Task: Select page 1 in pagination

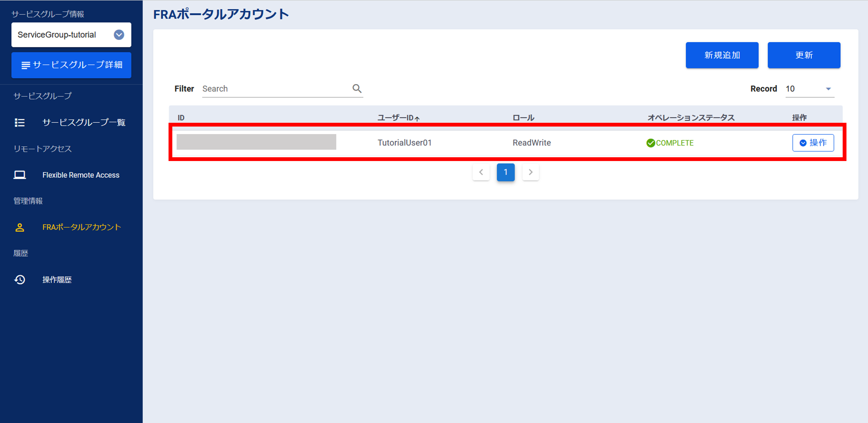Action: [x=505, y=172]
